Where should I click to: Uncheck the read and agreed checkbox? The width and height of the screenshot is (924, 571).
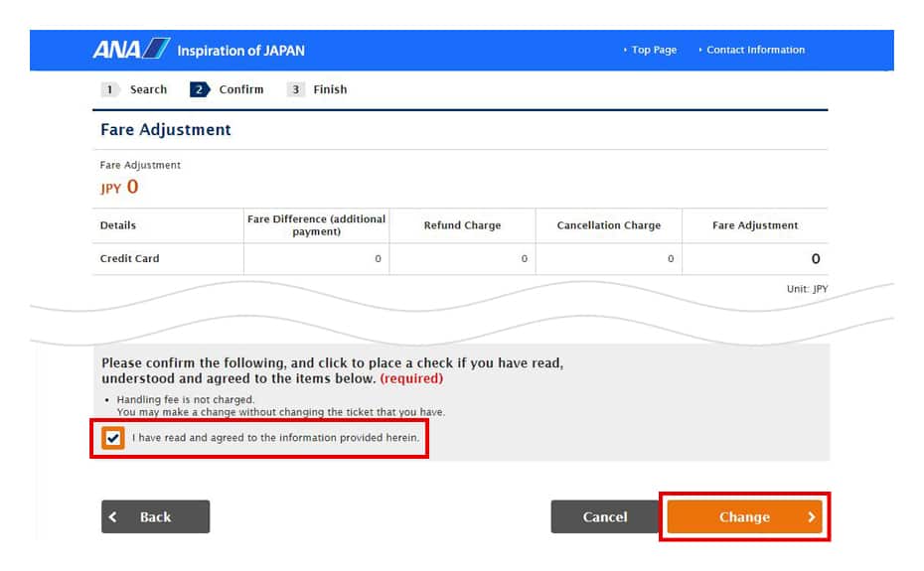(113, 438)
